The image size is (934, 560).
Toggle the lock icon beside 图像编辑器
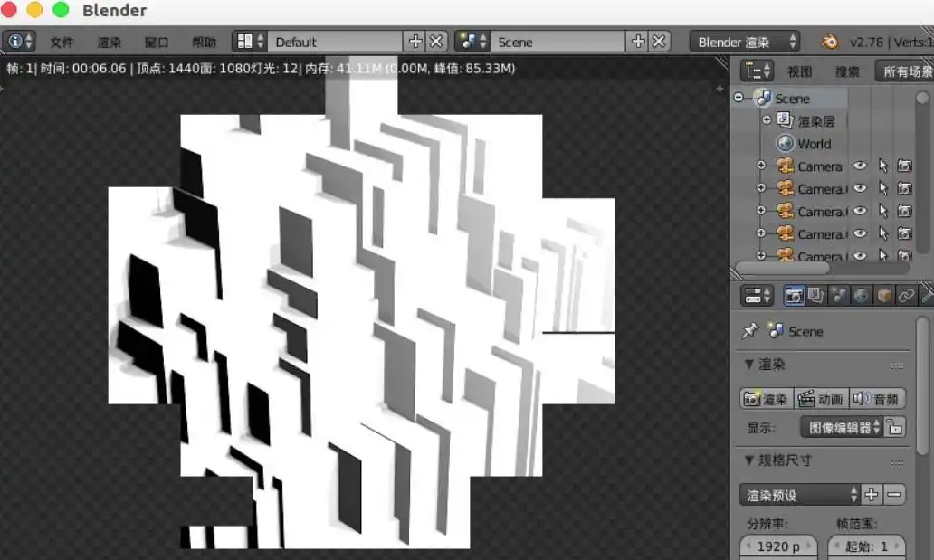click(x=894, y=427)
